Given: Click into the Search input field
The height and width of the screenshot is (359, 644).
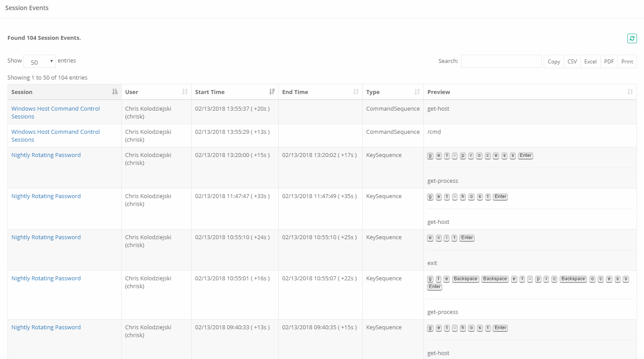Looking at the screenshot, I should click(501, 61).
